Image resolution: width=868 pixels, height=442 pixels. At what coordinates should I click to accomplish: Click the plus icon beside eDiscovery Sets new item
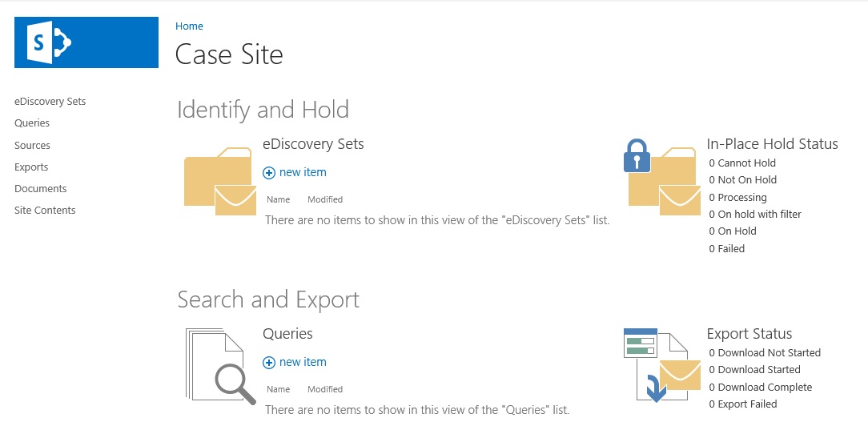269,173
